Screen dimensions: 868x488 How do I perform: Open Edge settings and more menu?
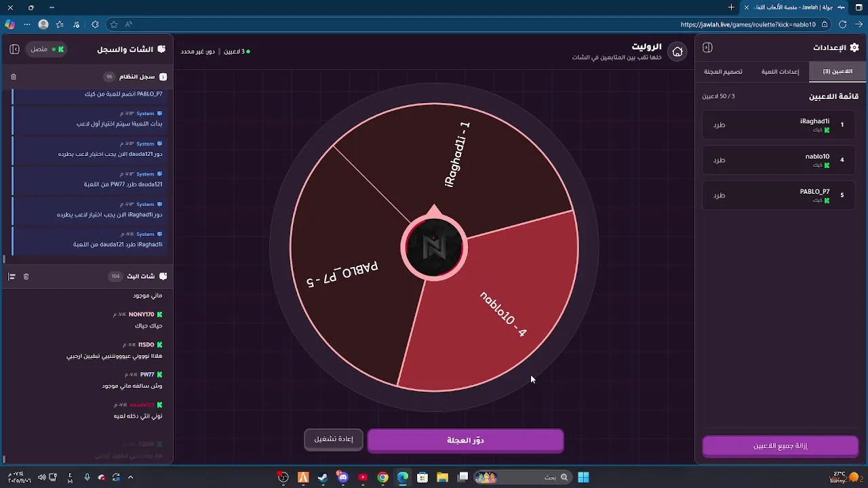27,24
